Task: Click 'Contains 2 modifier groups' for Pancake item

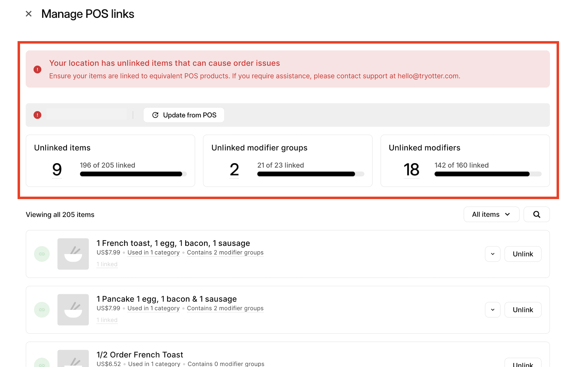Action: [x=225, y=308]
